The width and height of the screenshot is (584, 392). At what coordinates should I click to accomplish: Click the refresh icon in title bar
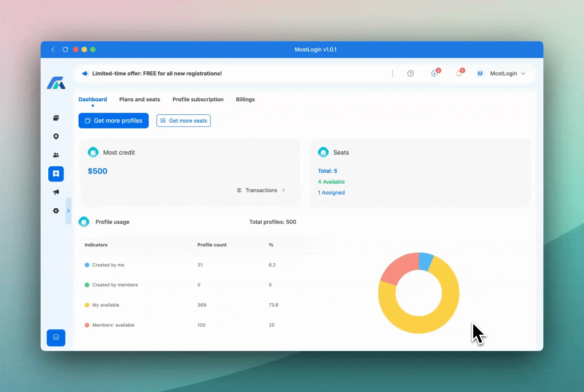[65, 49]
